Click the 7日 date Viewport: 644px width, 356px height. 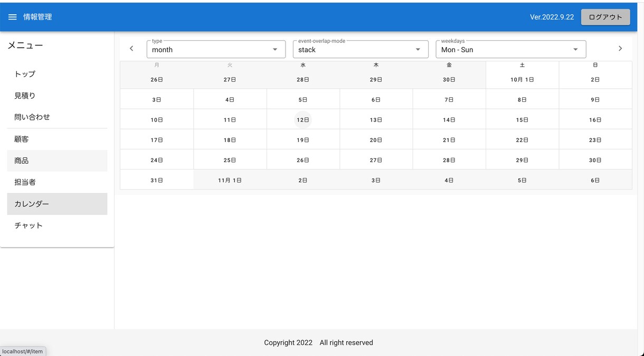pos(449,99)
